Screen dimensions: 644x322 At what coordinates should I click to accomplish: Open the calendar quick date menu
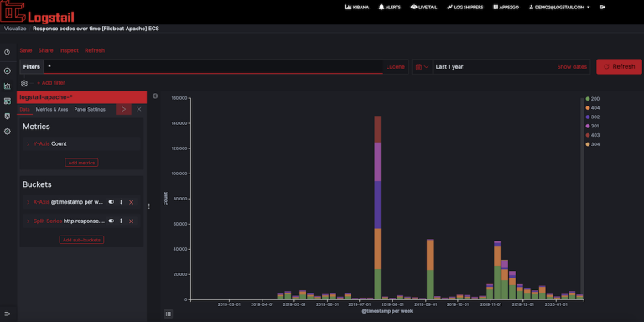pos(422,66)
